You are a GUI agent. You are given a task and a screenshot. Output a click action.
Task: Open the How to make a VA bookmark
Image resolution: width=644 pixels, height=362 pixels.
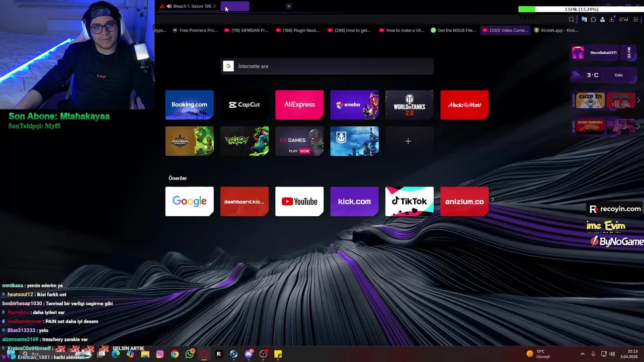point(401,30)
